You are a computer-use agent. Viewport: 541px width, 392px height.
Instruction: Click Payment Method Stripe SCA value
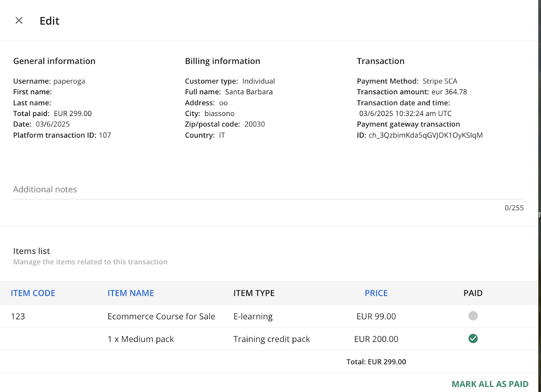pos(440,81)
